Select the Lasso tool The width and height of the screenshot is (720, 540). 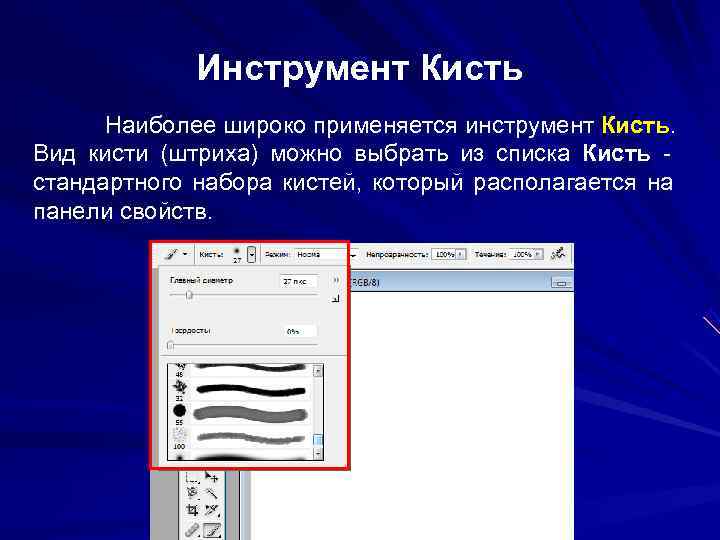click(x=193, y=494)
